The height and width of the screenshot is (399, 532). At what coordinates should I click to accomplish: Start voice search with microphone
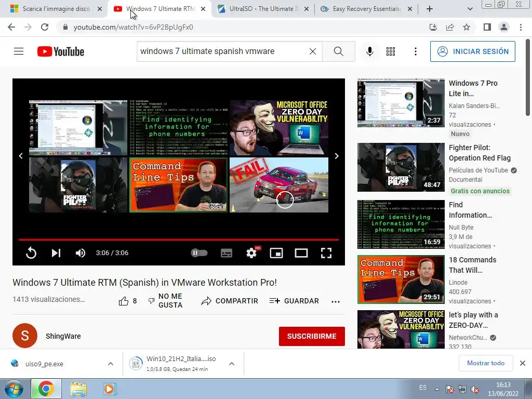(x=370, y=51)
